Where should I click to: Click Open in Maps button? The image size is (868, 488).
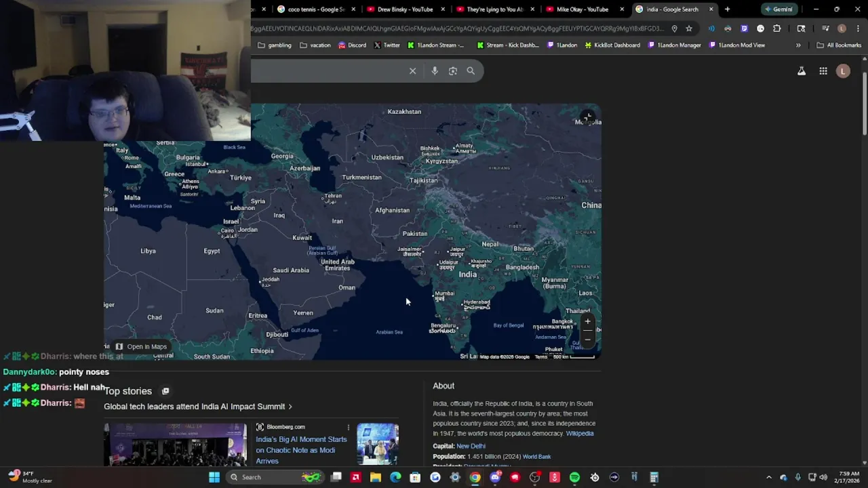point(141,346)
